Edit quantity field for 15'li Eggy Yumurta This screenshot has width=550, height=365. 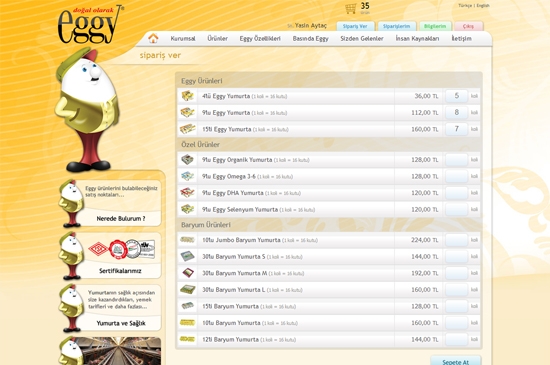pyautogui.click(x=456, y=129)
